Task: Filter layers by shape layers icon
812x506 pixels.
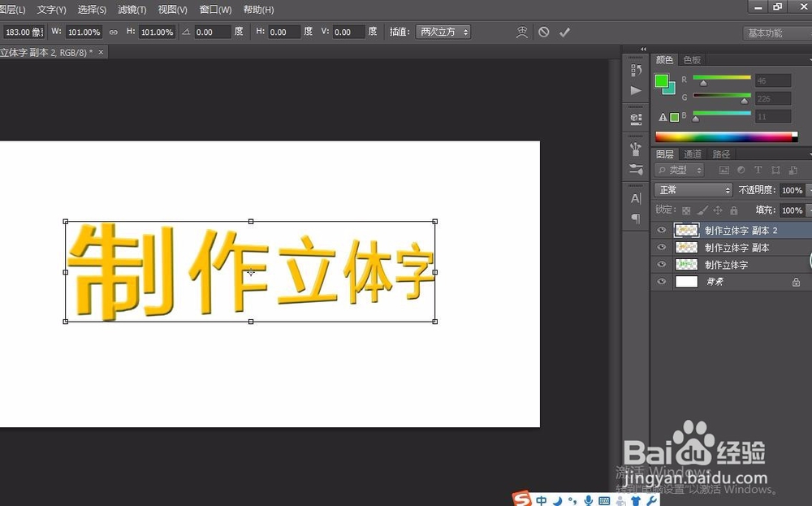Action: (775, 170)
